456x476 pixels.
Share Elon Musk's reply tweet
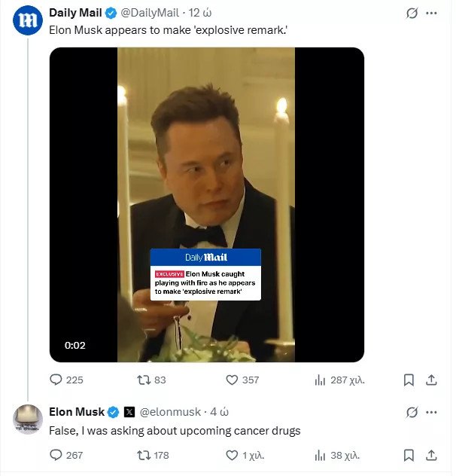coord(431,455)
